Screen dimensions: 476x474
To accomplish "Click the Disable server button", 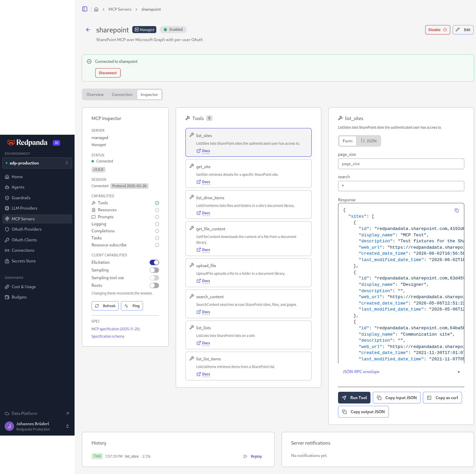I will [438, 30].
